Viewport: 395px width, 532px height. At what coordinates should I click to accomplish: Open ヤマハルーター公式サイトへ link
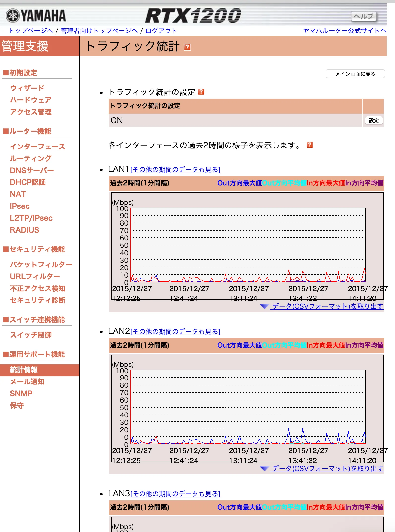(344, 31)
